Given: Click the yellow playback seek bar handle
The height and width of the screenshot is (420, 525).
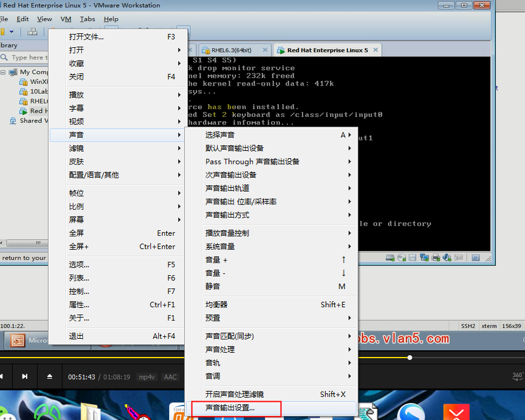Looking at the screenshot, I should [410, 358].
